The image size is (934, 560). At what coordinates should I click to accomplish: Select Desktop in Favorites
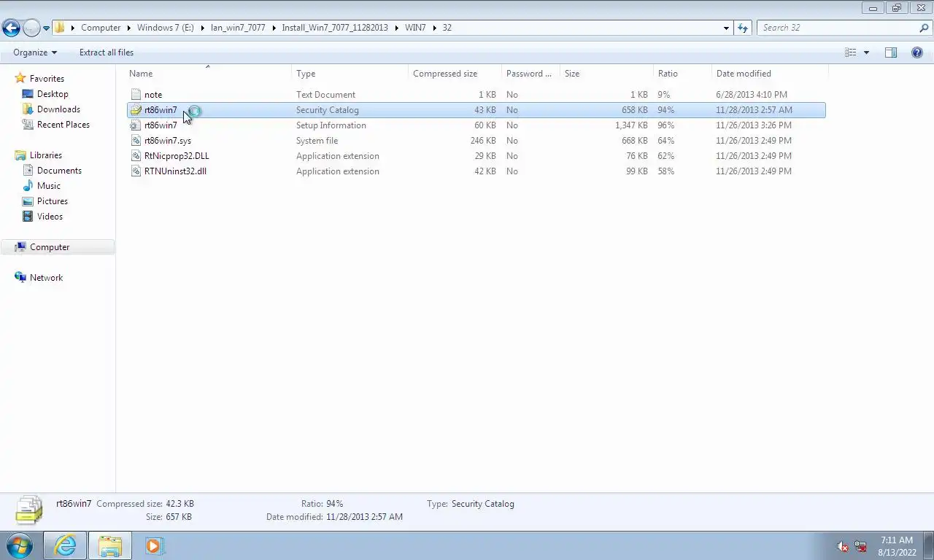click(x=53, y=94)
